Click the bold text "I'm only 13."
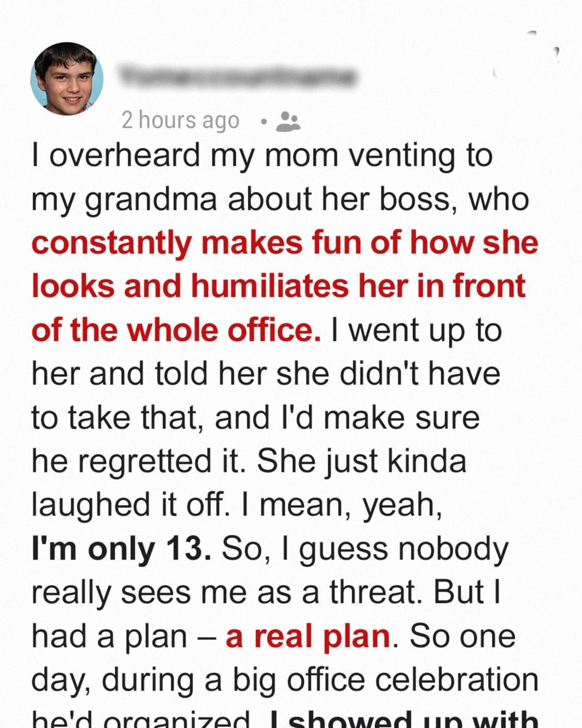 point(122,549)
